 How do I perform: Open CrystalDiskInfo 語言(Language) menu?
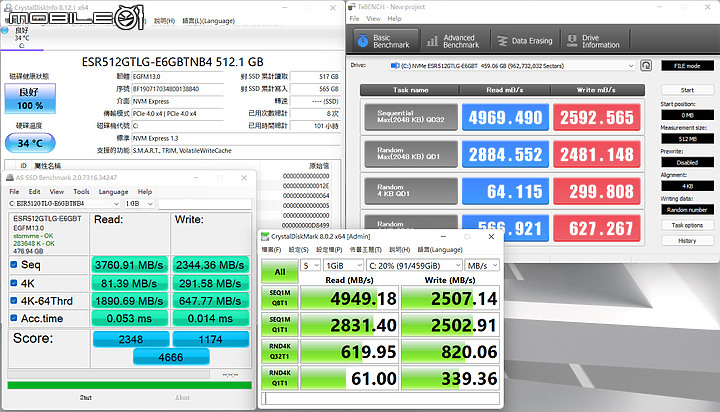coord(208,21)
